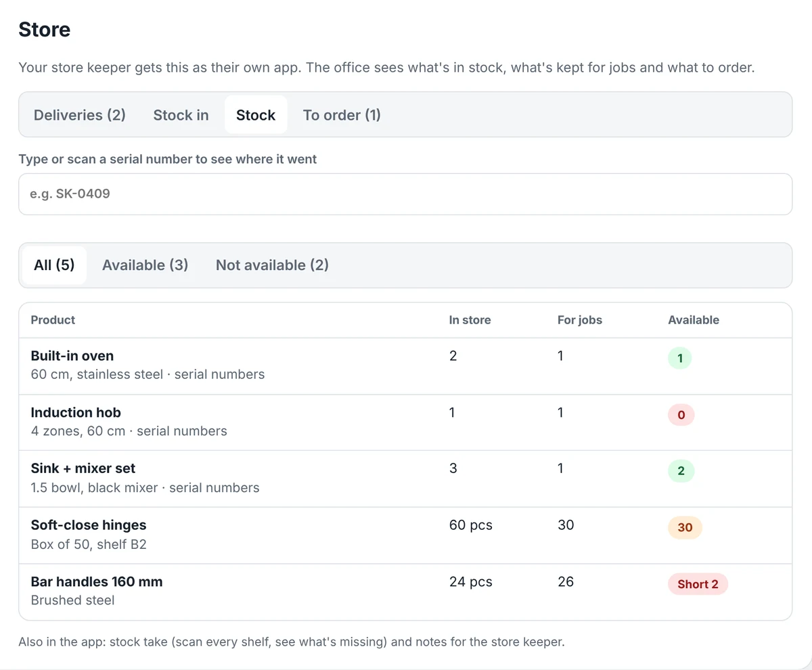Select the Induction hob product name
This screenshot has height=670, width=812.
coord(76,413)
